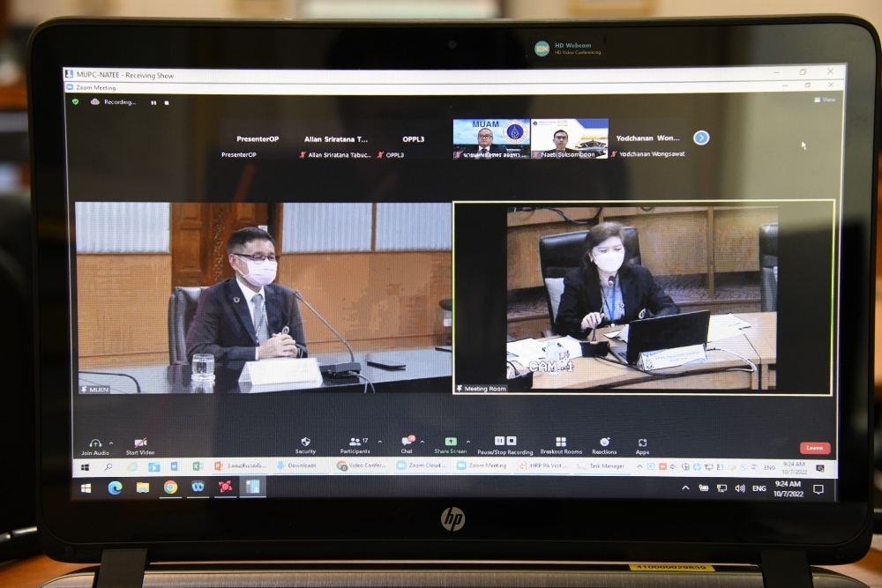Switch to the Task Manager taskbar item
This screenshot has height=588, width=882.
(x=602, y=466)
